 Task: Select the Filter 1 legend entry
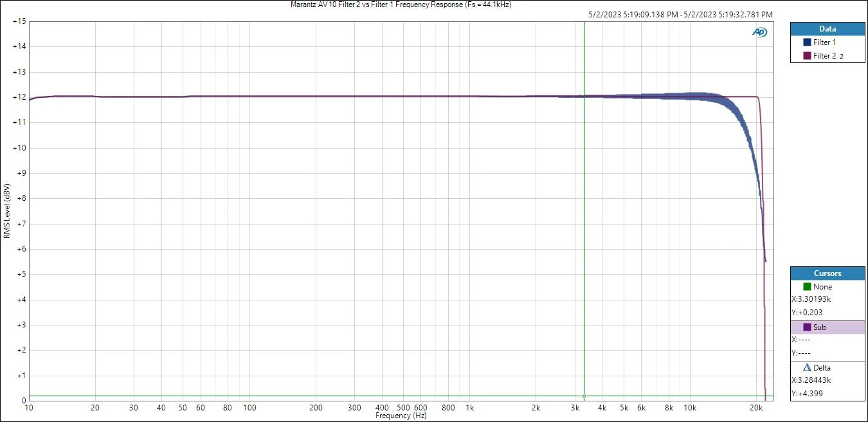(824, 42)
